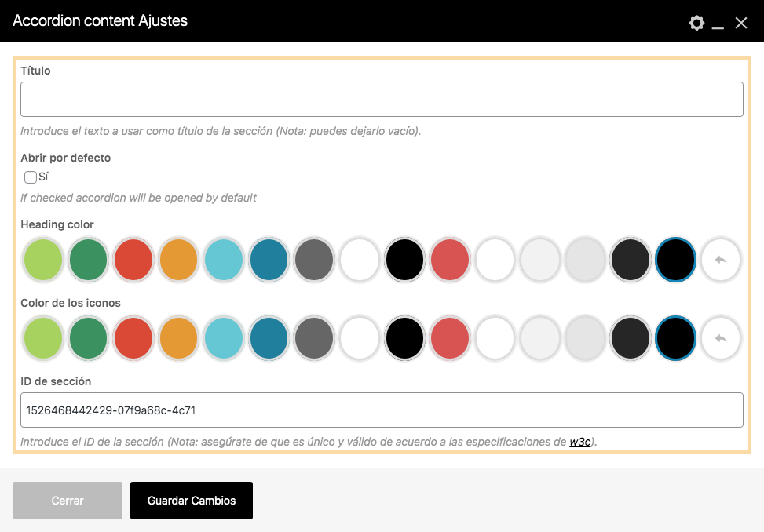The width and height of the screenshot is (764, 532).
Task: Pick the white icon color swatch
Action: coord(359,338)
